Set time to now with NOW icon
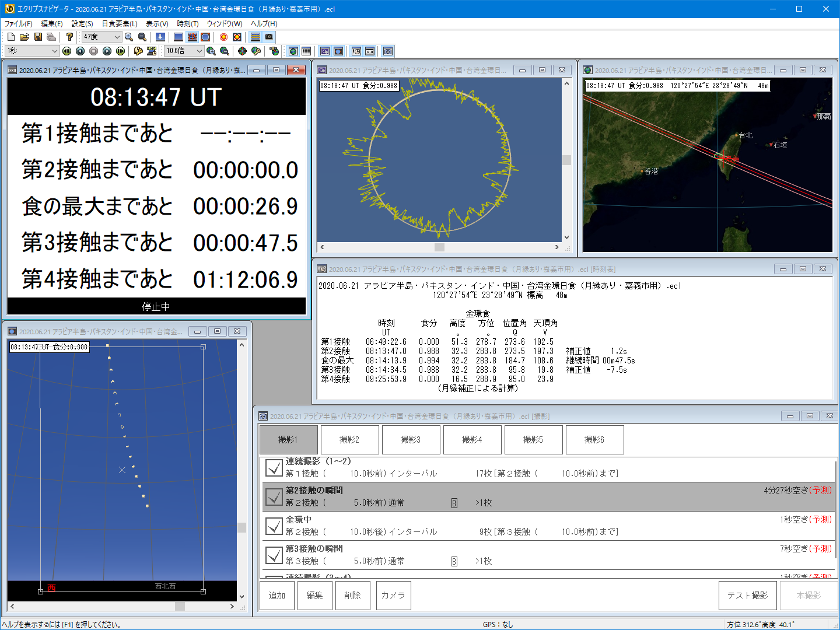Viewport: 840px width, 630px height. 152,51
